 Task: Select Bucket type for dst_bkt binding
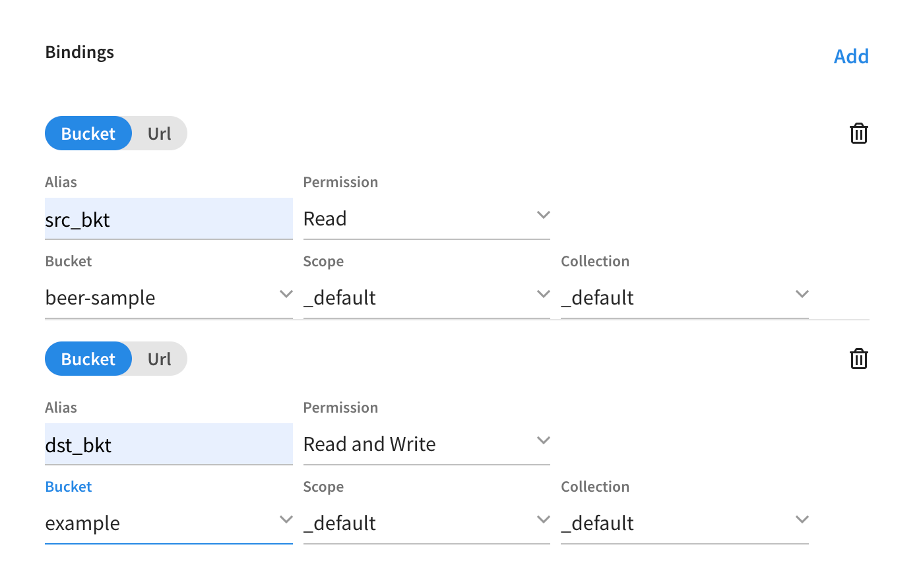coord(88,359)
